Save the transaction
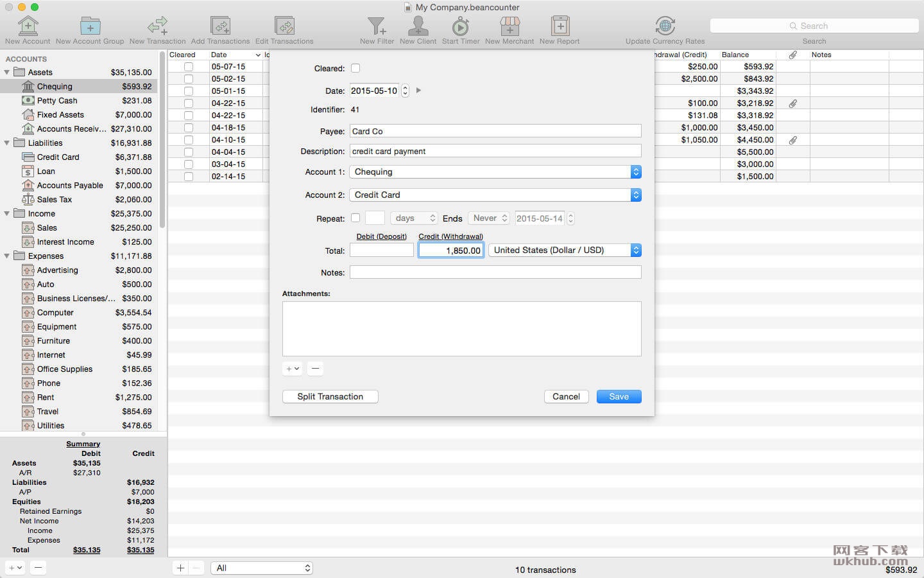This screenshot has height=578, width=924. tap(619, 396)
